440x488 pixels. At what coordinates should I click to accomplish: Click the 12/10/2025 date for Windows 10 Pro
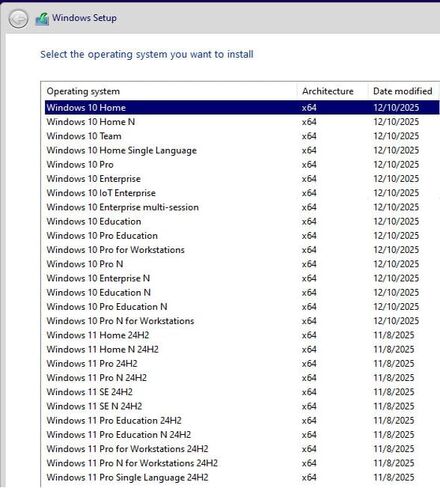point(396,164)
